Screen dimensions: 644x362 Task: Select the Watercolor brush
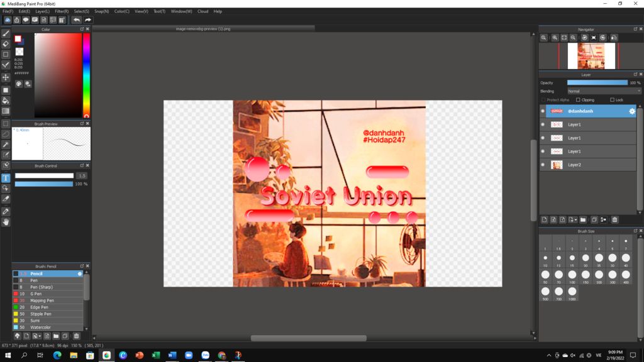48,327
